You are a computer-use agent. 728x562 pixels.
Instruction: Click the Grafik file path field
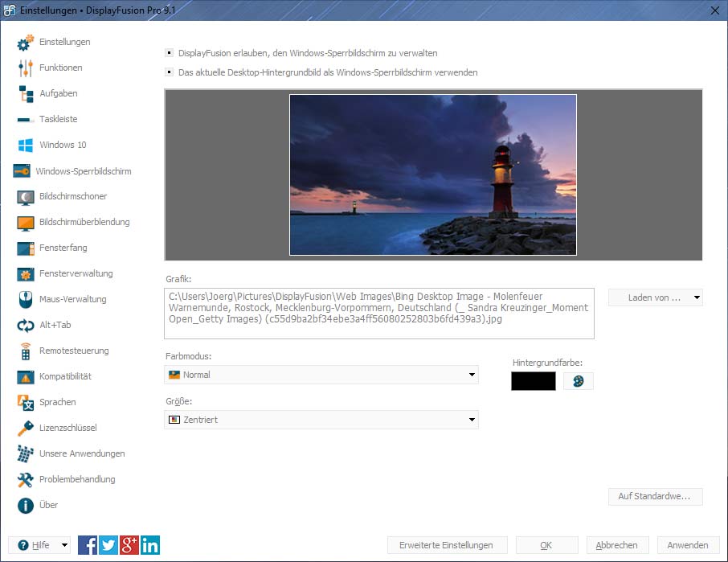pyautogui.click(x=379, y=314)
